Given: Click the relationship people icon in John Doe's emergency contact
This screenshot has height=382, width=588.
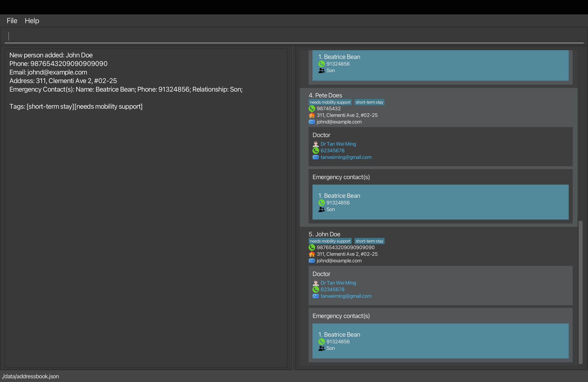Looking at the screenshot, I should pyautogui.click(x=321, y=348).
